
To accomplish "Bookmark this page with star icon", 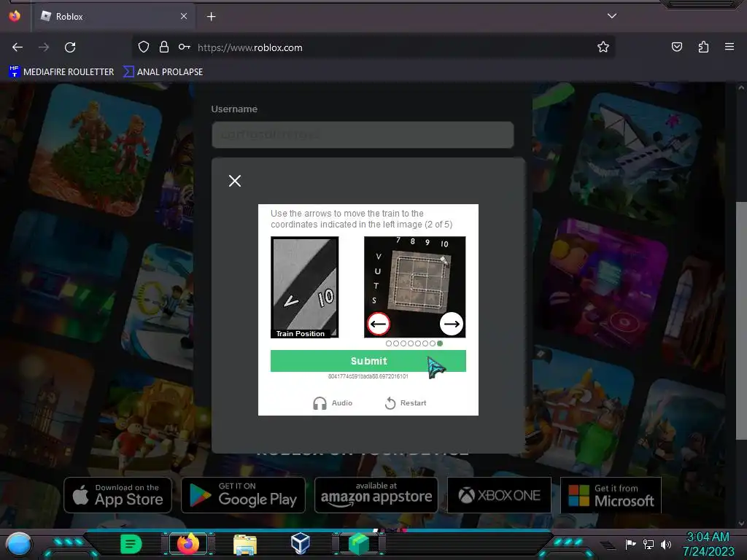I will [603, 47].
